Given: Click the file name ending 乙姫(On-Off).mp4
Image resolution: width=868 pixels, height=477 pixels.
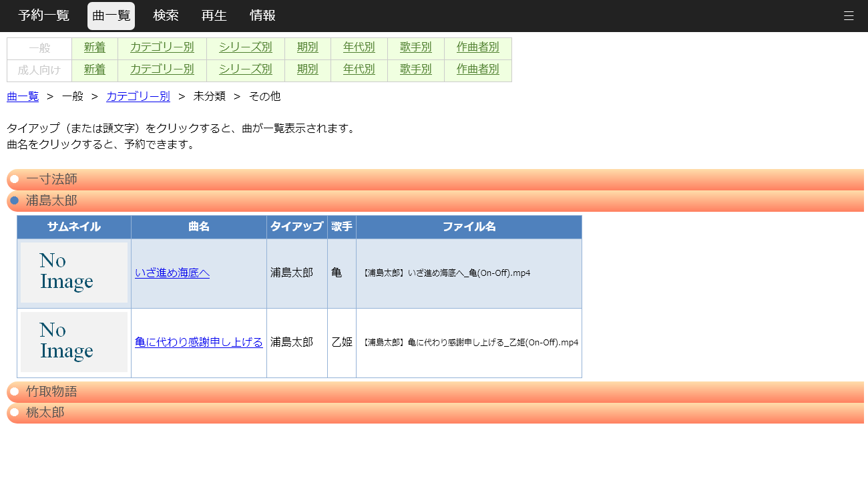Looking at the screenshot, I should tap(469, 343).
